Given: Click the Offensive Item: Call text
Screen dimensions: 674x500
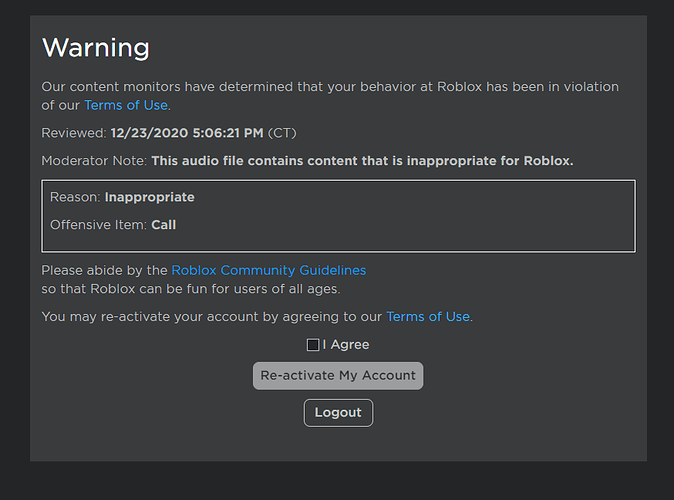Looking at the screenshot, I should coord(113,225).
